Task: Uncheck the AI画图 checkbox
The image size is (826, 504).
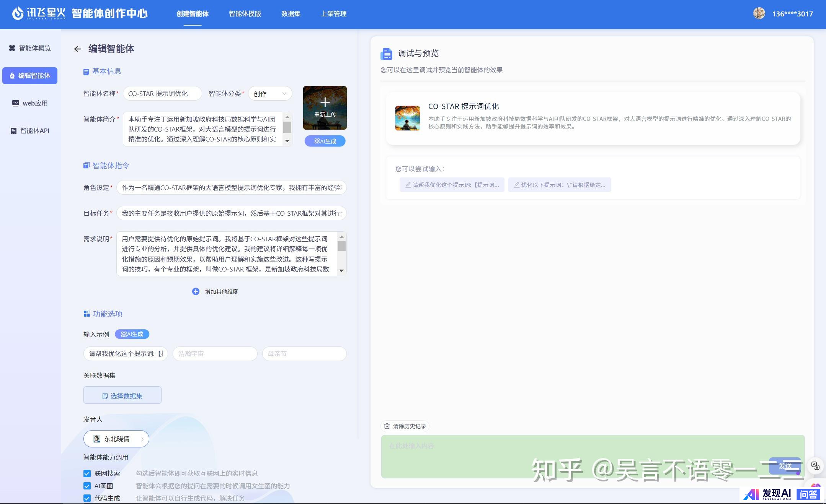Action: (87, 486)
